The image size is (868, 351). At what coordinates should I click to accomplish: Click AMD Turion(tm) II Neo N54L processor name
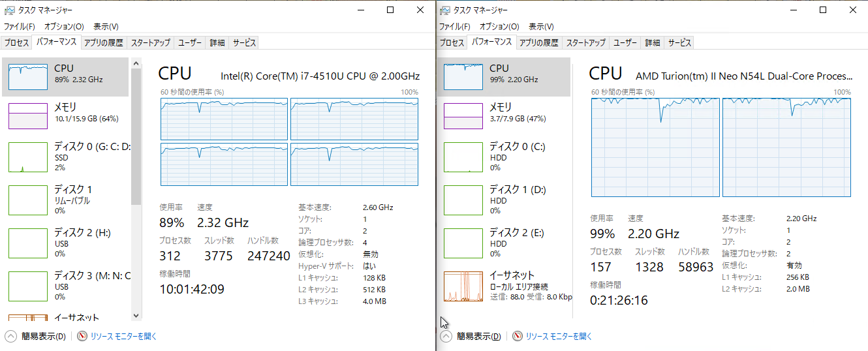(x=744, y=76)
